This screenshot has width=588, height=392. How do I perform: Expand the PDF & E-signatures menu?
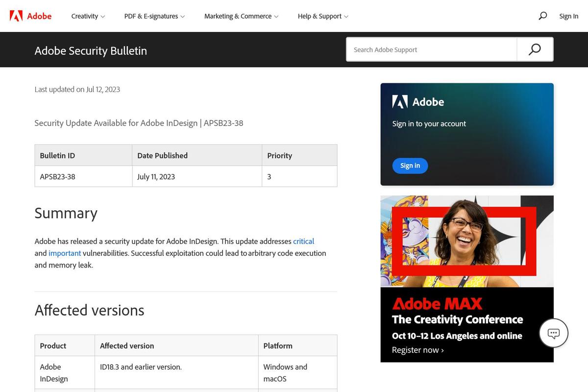coord(154,16)
